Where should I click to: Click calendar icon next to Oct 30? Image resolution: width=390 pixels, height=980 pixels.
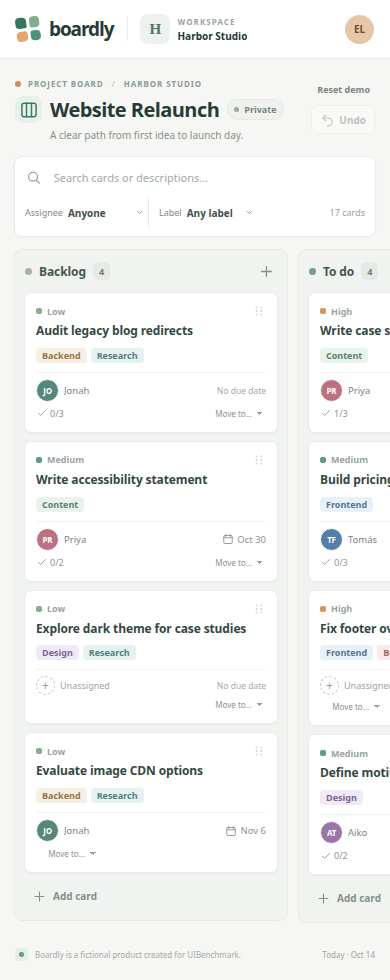click(x=228, y=539)
